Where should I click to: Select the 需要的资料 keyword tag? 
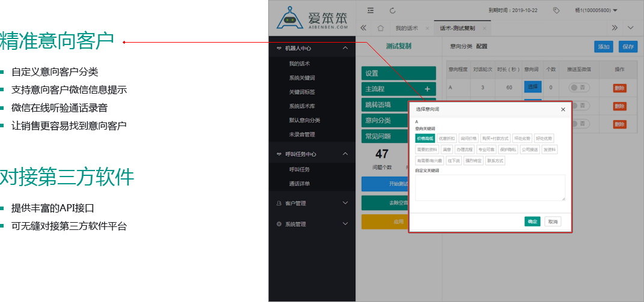(x=427, y=149)
